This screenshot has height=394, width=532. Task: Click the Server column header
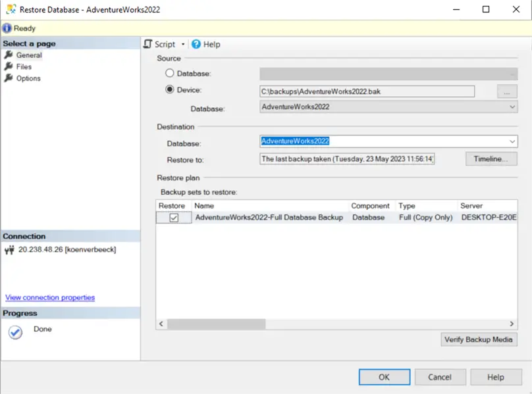tap(487, 206)
